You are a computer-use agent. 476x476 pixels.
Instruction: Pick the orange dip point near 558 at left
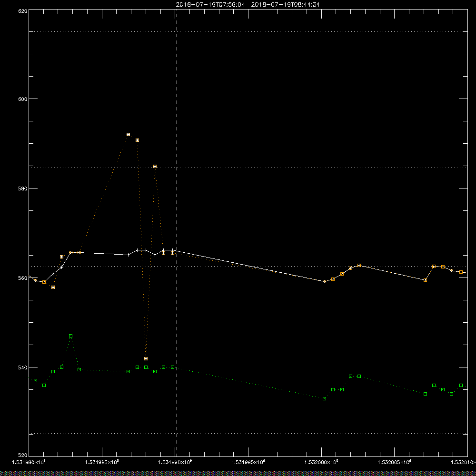(53, 287)
